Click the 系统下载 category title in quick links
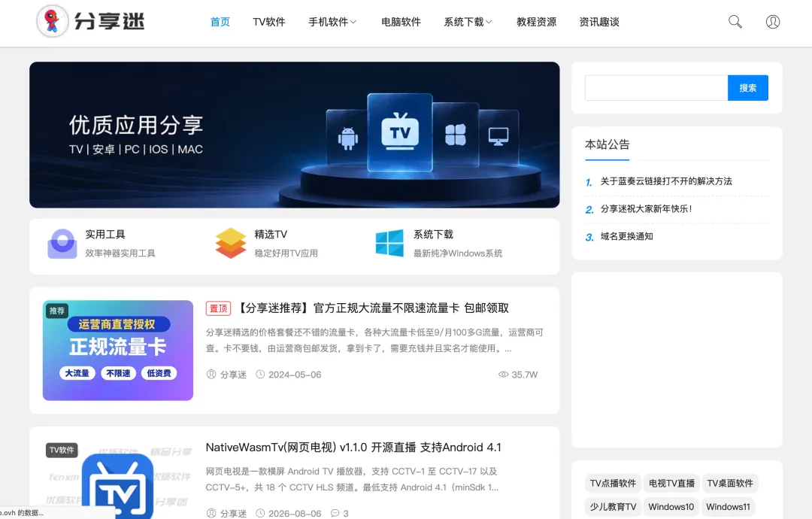The width and height of the screenshot is (812, 519). pos(434,235)
